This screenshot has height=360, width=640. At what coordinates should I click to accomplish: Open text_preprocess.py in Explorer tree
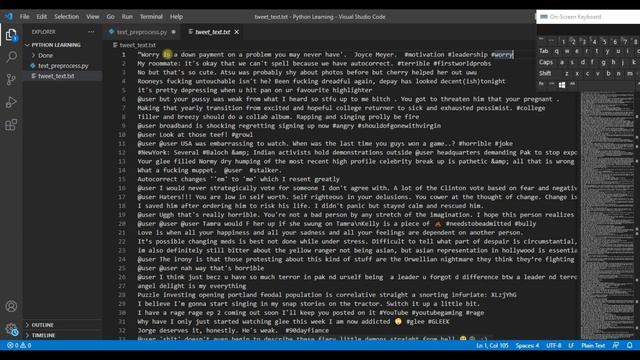(63, 66)
